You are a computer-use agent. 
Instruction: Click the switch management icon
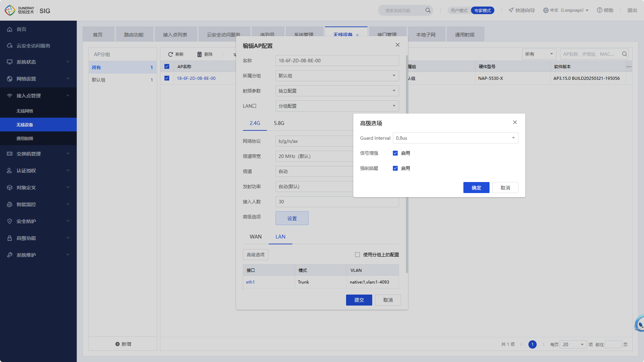10,154
